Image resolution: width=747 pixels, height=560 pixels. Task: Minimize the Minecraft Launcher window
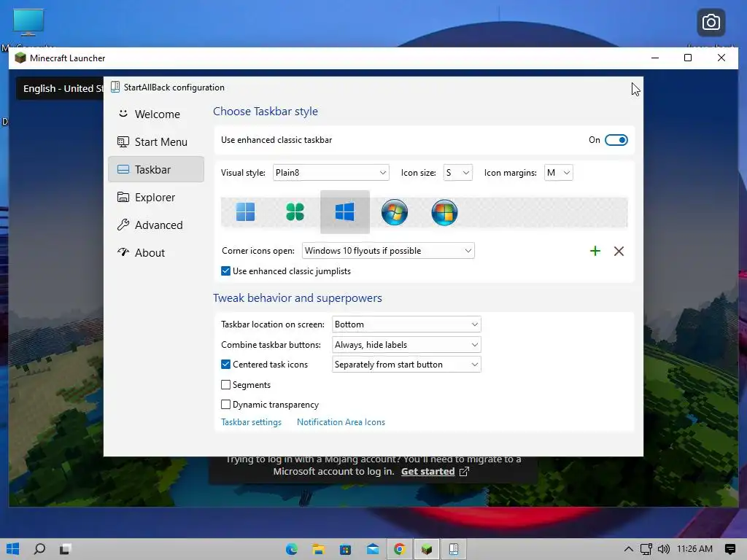tap(655, 58)
